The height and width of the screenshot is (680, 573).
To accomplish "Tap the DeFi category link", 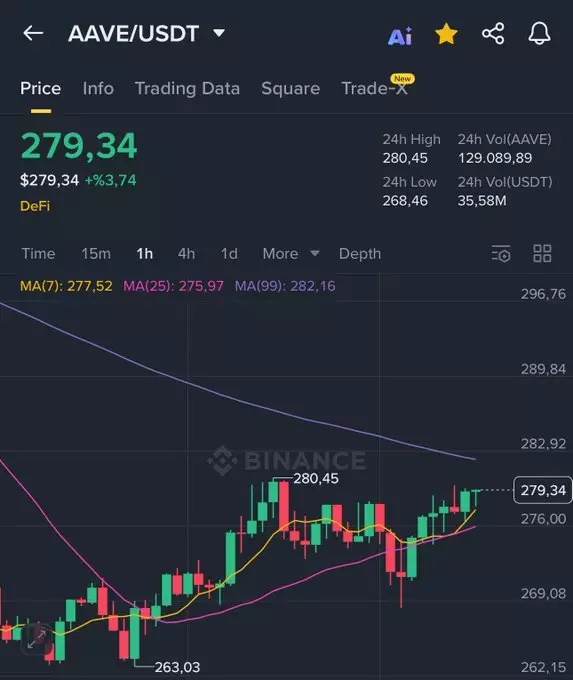I will (35, 206).
